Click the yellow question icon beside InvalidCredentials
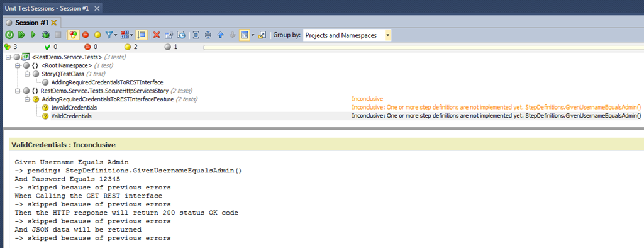The height and width of the screenshot is (248, 644). tap(45, 108)
